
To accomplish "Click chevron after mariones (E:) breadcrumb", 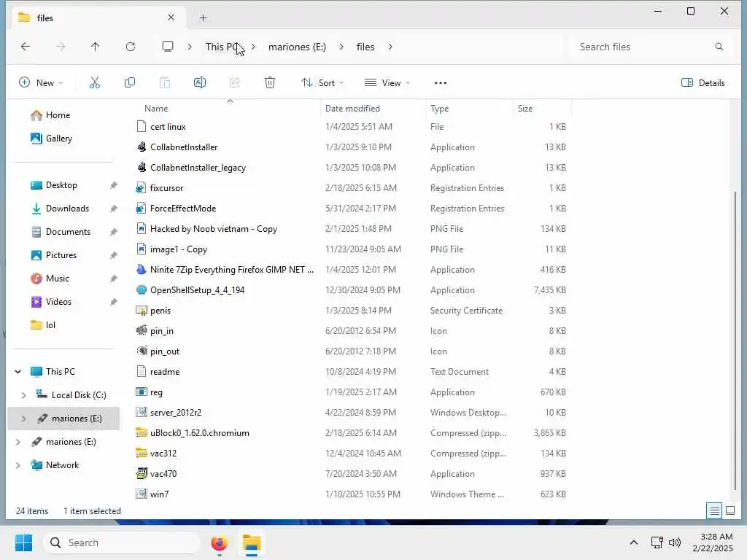I will coord(341,47).
